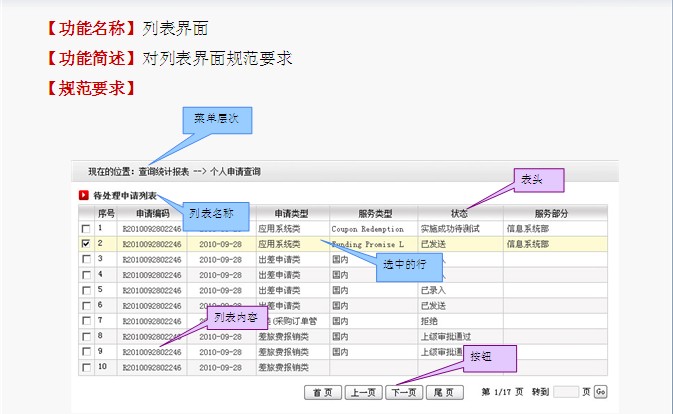Click the 服务部分 column header

(551, 213)
